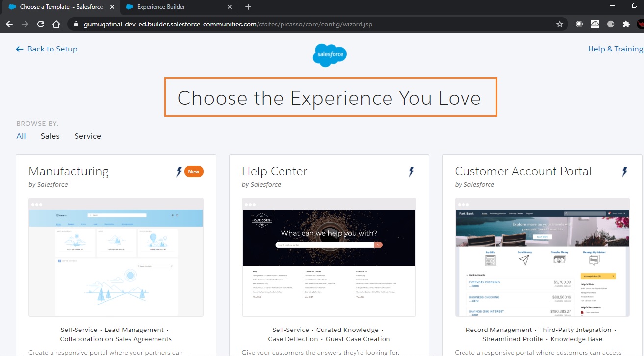Viewport: 644px width, 356px height.
Task: Click 'Streamlined Profile · Knowledge Base' text
Action: click(x=542, y=339)
